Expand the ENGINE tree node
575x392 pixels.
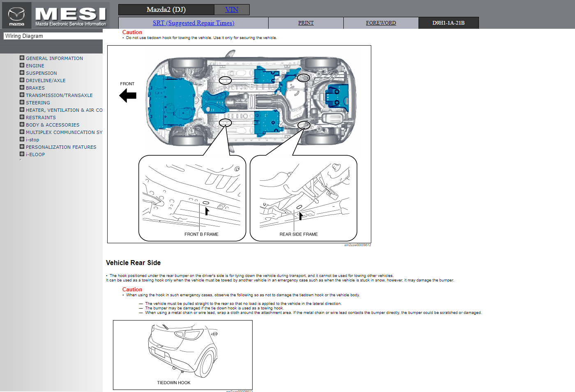(x=22, y=65)
